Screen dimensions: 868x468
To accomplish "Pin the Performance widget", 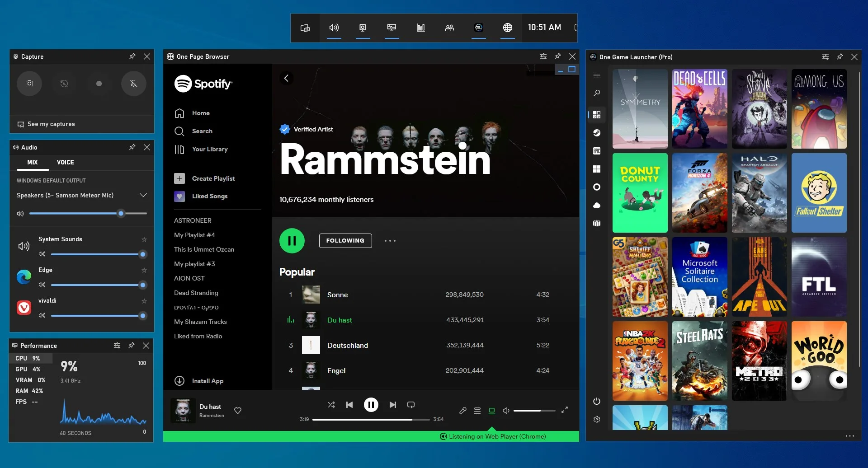I will [132, 346].
